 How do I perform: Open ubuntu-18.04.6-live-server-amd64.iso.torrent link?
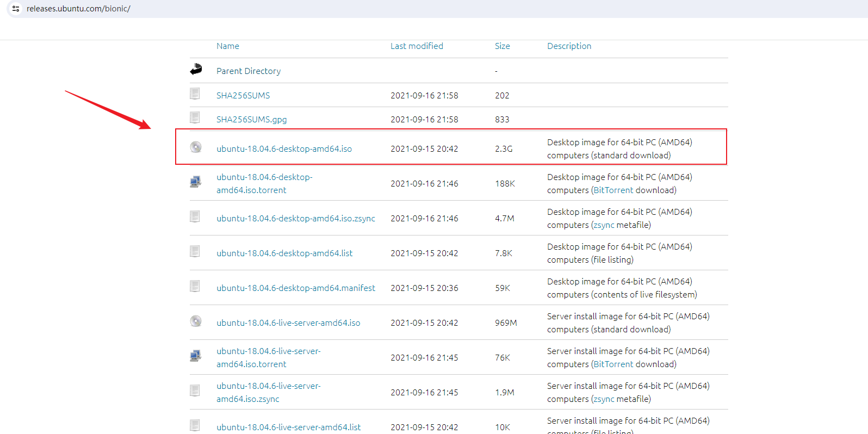point(269,358)
